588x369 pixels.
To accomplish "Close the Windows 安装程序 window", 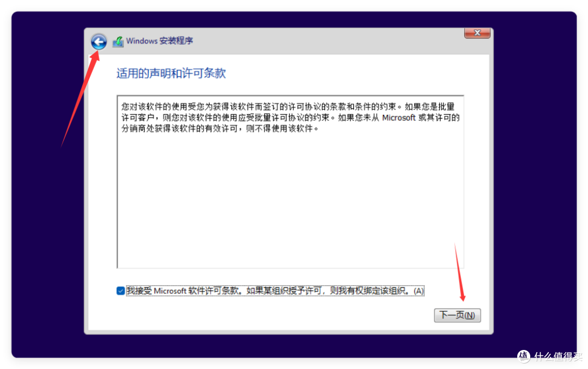I will pos(477,33).
